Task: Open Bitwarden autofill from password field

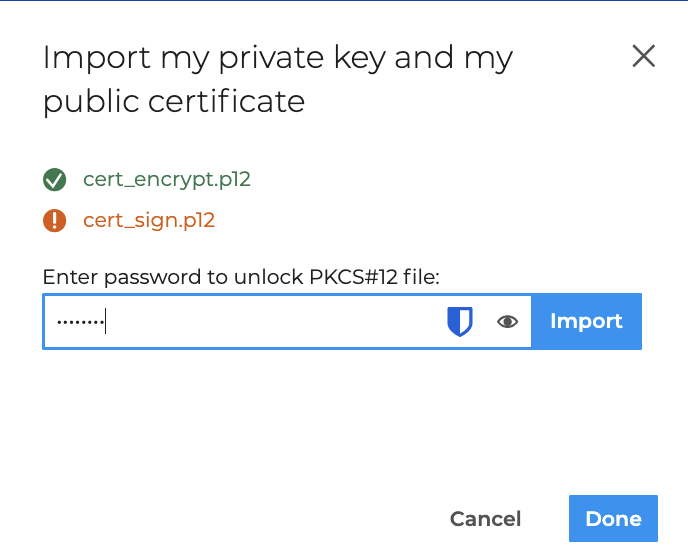Action: [x=459, y=321]
